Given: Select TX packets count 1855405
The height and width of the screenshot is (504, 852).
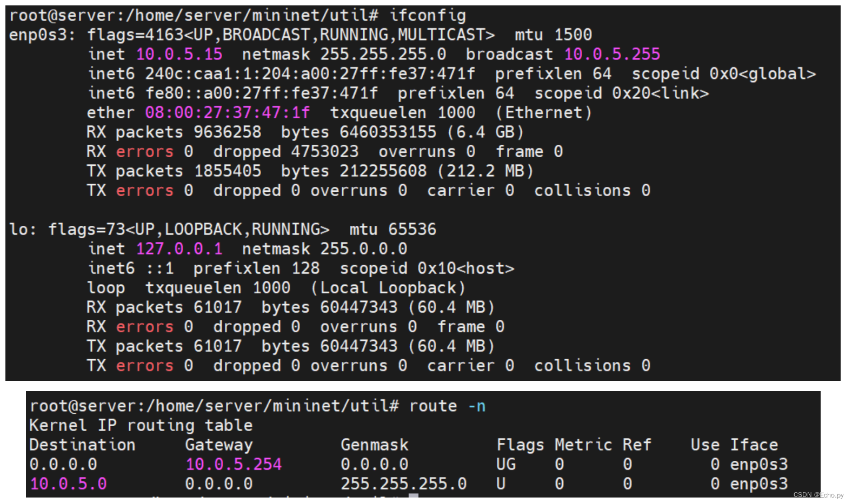Looking at the screenshot, I should point(227,171).
